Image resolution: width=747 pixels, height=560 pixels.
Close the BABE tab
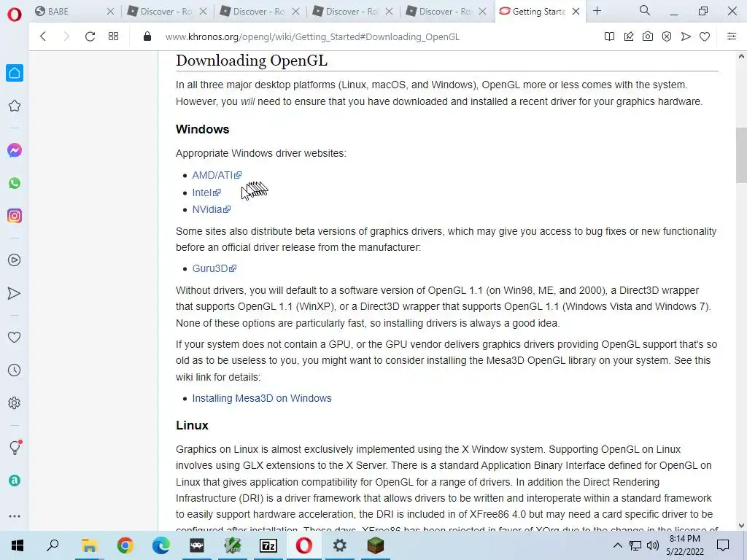point(111,12)
